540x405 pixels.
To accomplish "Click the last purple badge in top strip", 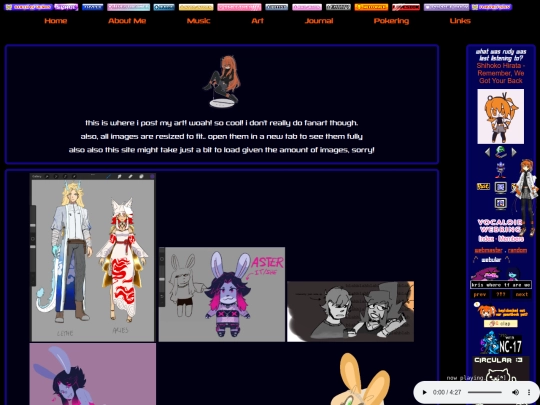I will tap(492, 7).
